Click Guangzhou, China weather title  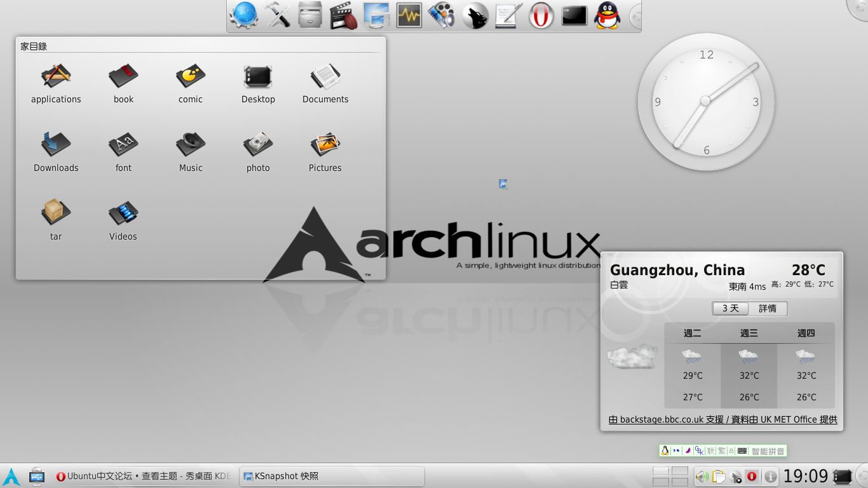[x=677, y=270]
